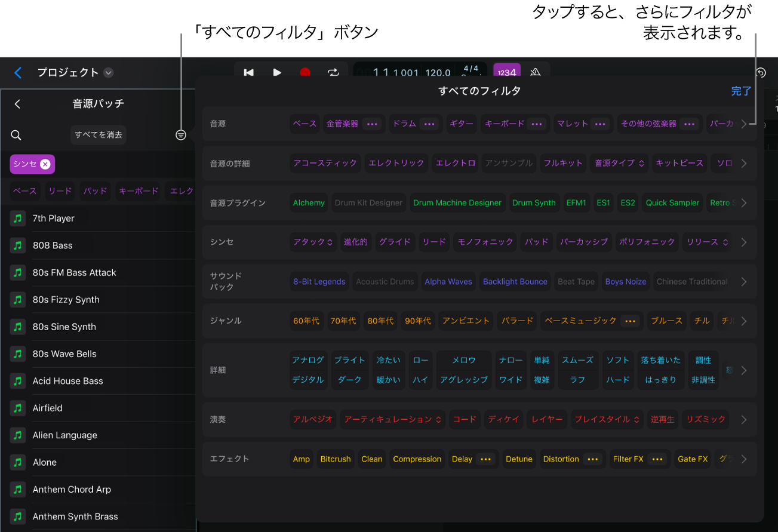The image size is (778, 532).
Task: Click the Airfield patch icon
Action: coord(18,408)
